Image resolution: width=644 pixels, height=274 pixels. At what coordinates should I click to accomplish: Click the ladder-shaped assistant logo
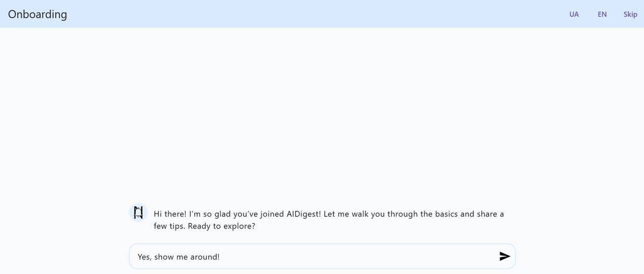click(138, 212)
